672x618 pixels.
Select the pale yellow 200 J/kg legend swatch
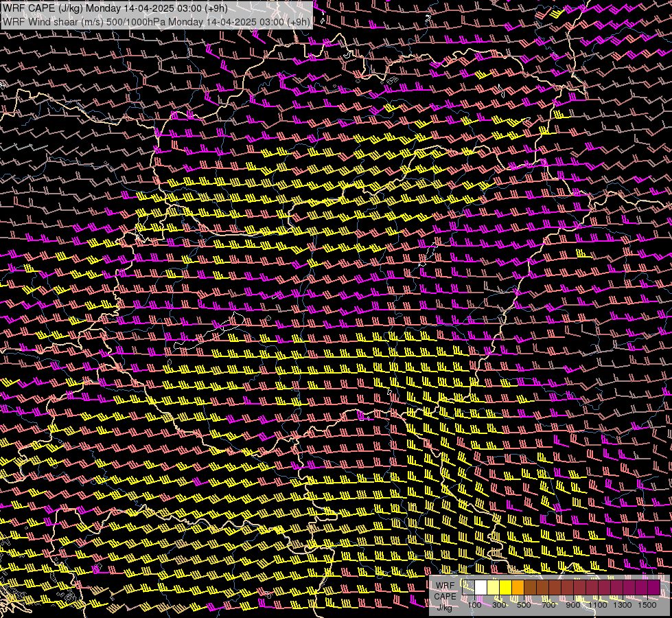pyautogui.click(x=494, y=588)
